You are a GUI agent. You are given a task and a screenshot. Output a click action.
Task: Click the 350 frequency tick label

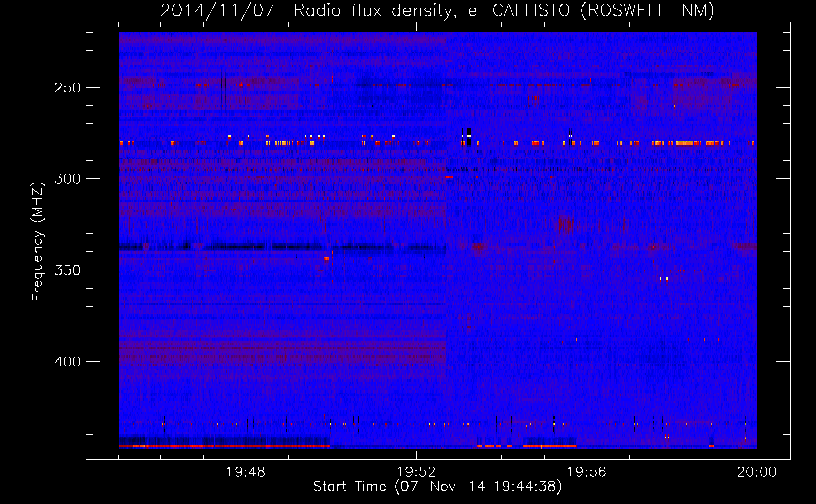pyautogui.click(x=68, y=270)
